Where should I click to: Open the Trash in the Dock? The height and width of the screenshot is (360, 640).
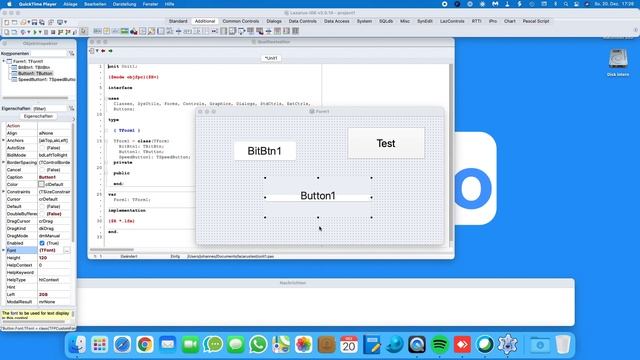pyautogui.click(x=563, y=345)
